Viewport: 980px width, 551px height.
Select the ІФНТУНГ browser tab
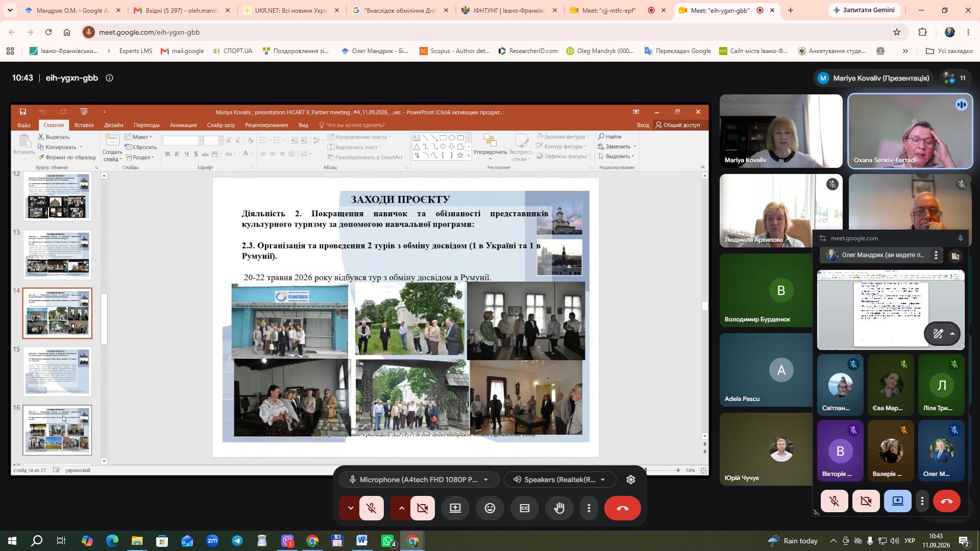pos(508,10)
